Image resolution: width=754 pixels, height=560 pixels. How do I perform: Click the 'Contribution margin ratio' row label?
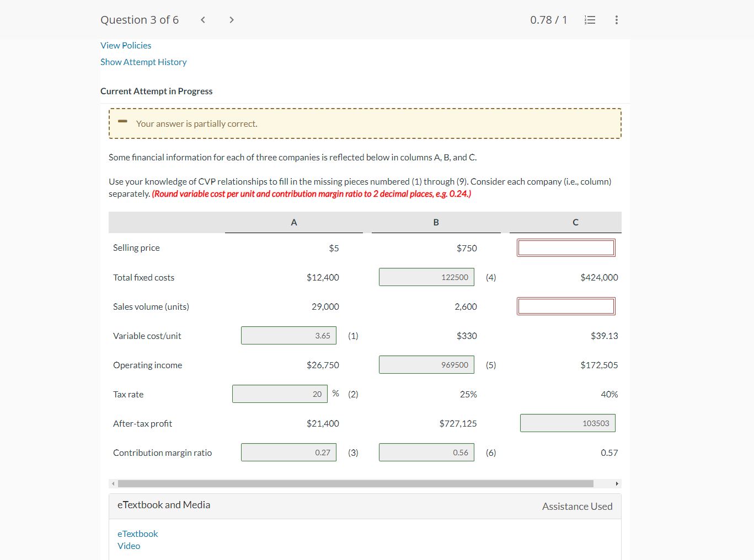tap(162, 453)
